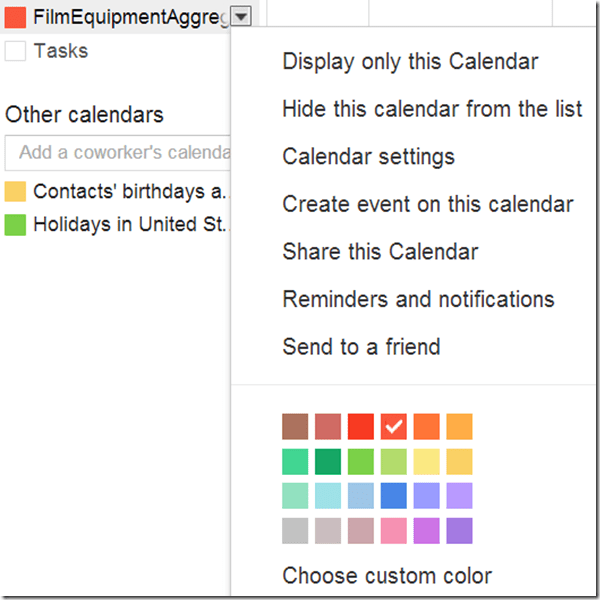
Task: Choose the gray color swatch
Action: (x=295, y=531)
